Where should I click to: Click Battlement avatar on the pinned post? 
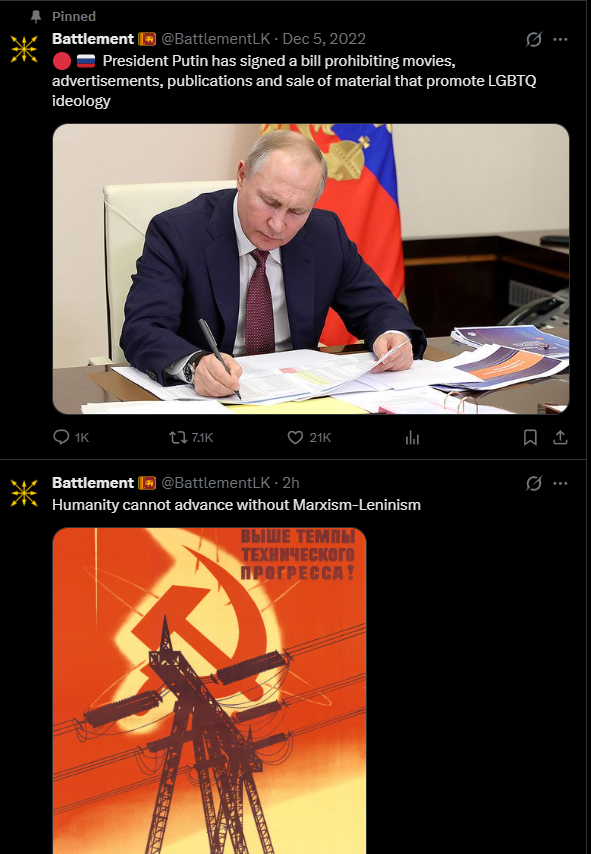[24, 48]
